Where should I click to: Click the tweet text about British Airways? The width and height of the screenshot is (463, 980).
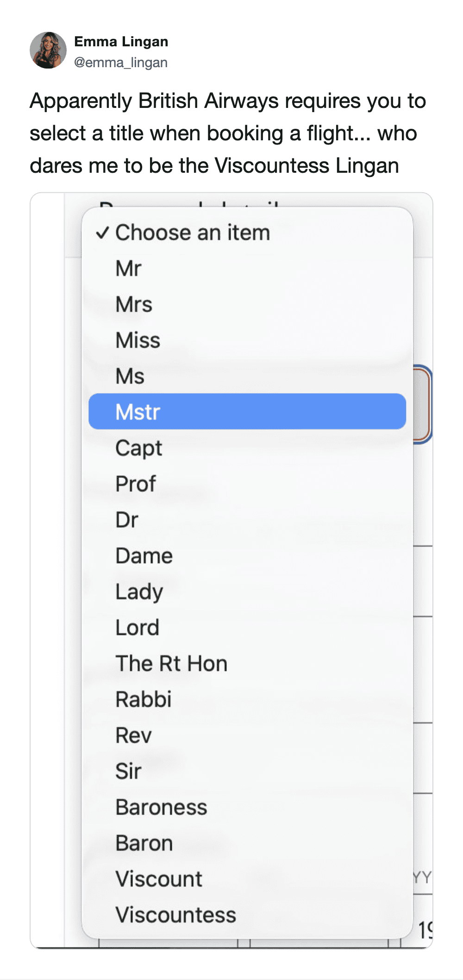click(x=227, y=133)
